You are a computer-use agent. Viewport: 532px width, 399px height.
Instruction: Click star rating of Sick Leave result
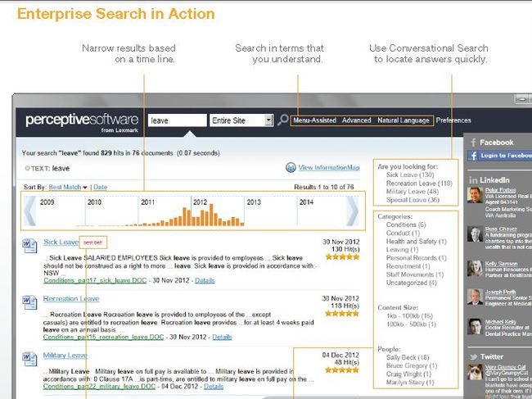[338, 256]
